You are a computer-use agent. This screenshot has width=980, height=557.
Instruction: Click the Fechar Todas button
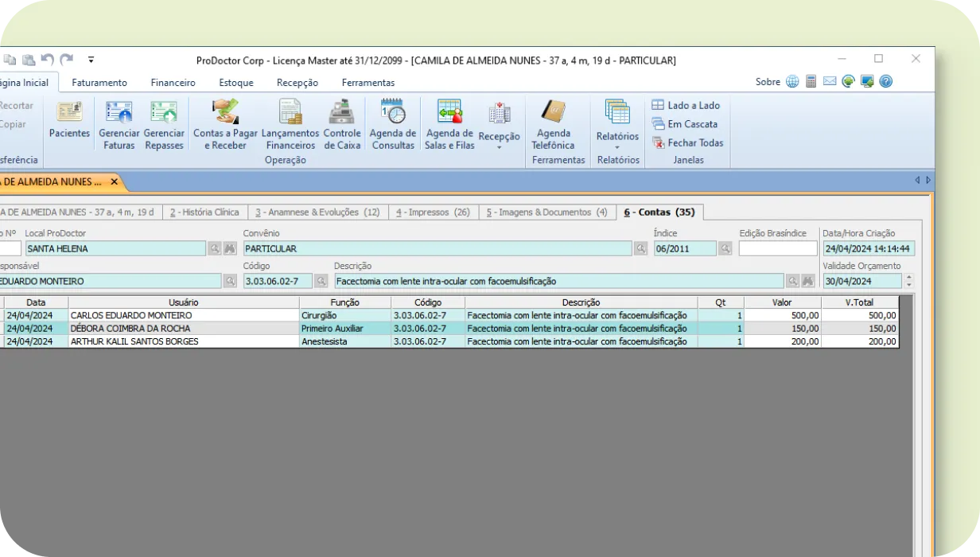pos(687,142)
